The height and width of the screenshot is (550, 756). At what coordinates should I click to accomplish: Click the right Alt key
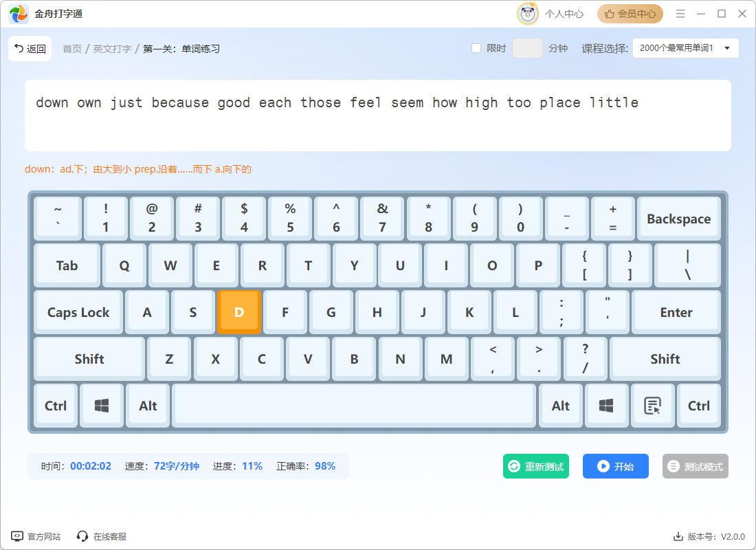560,406
